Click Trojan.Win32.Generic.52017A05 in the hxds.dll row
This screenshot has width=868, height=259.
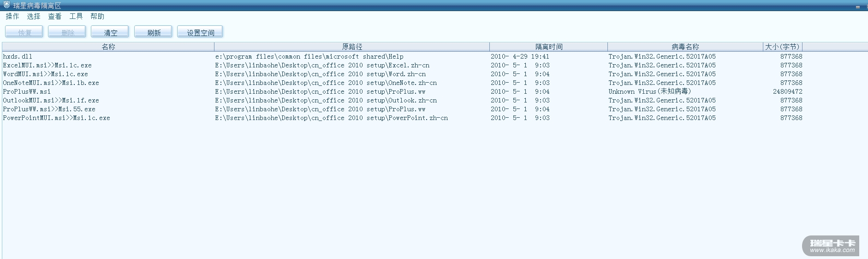click(x=662, y=56)
